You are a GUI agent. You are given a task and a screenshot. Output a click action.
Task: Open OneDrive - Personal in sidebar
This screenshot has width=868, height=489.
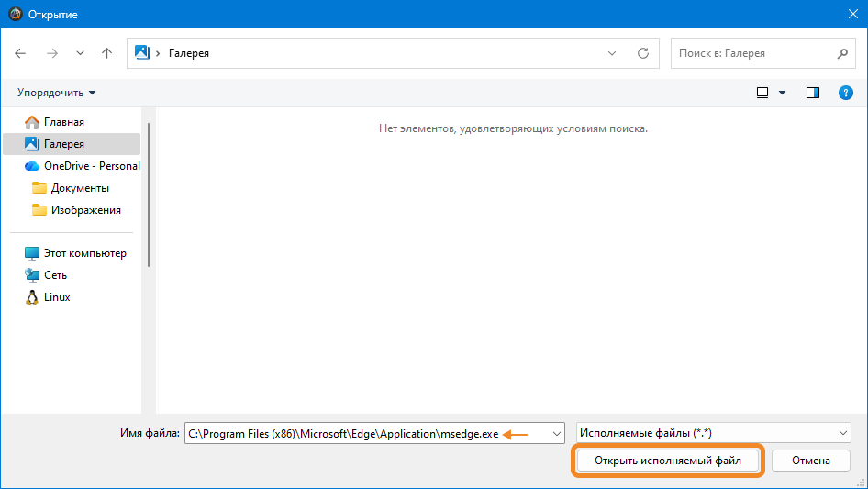click(91, 166)
